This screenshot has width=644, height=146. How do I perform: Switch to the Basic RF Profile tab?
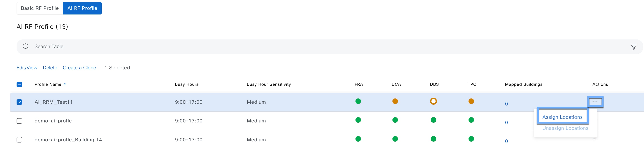pyautogui.click(x=40, y=8)
